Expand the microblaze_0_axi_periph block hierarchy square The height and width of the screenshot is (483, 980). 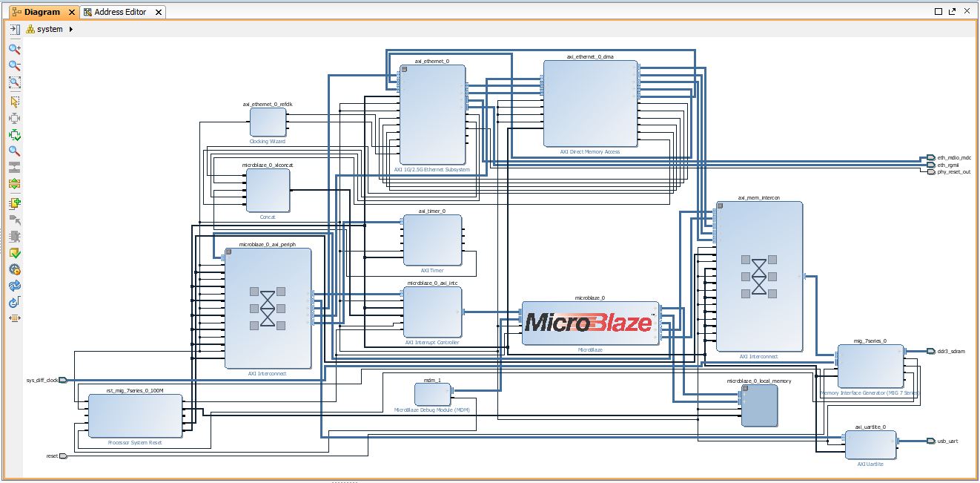(228, 252)
